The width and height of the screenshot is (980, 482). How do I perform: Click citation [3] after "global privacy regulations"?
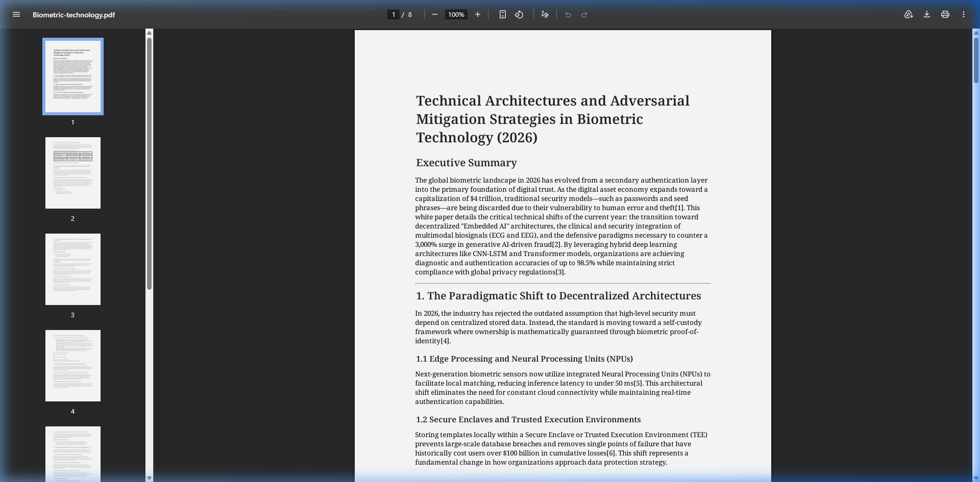[560, 272]
